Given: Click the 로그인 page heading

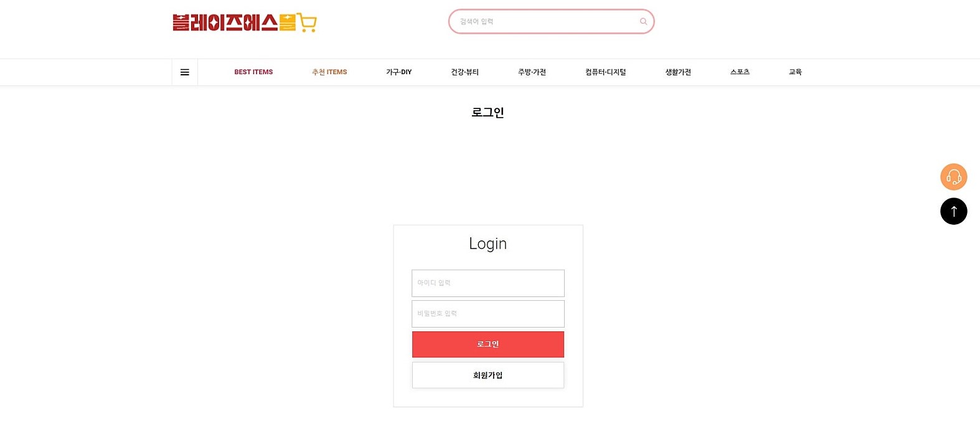Looking at the screenshot, I should point(488,113).
